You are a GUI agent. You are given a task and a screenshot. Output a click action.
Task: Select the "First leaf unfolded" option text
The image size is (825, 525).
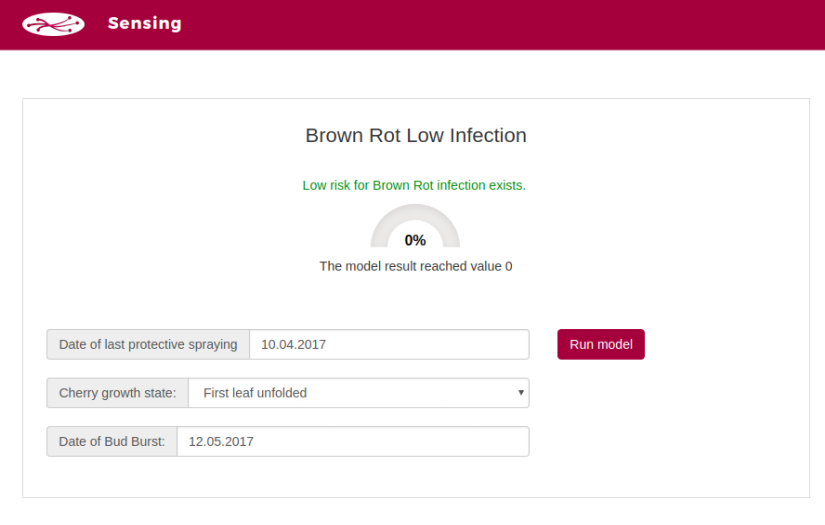[255, 393]
